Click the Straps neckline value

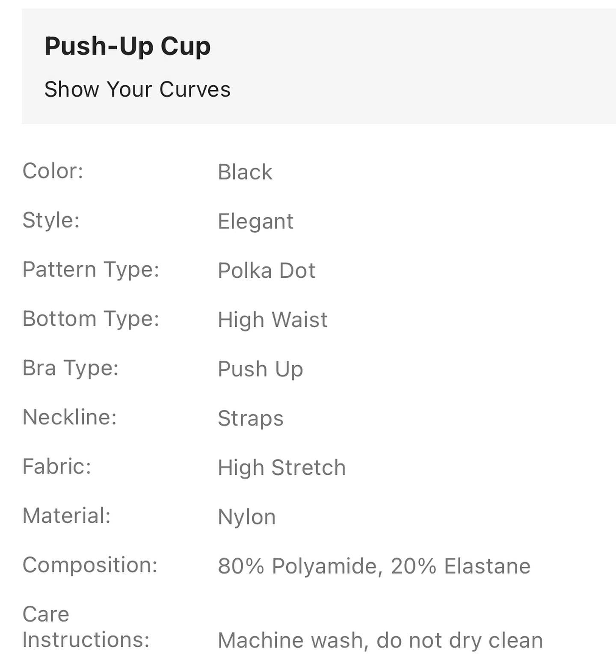251,418
